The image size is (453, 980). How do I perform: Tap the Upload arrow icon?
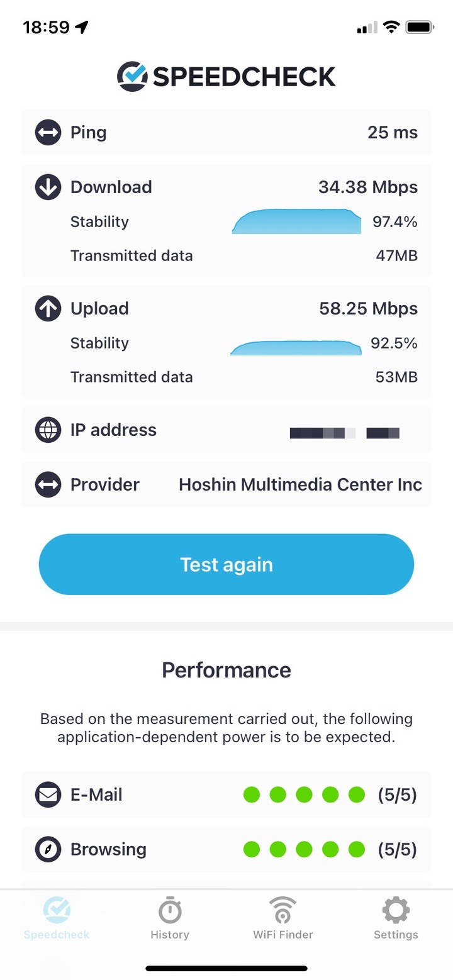click(48, 308)
